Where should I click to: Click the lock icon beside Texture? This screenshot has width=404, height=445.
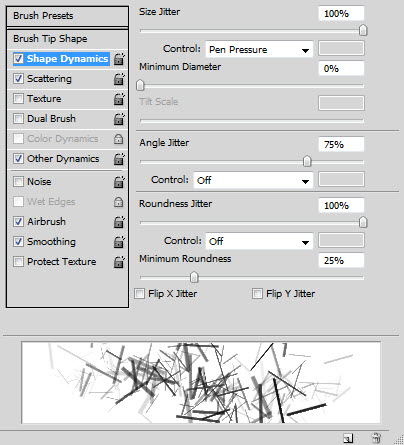[119, 99]
